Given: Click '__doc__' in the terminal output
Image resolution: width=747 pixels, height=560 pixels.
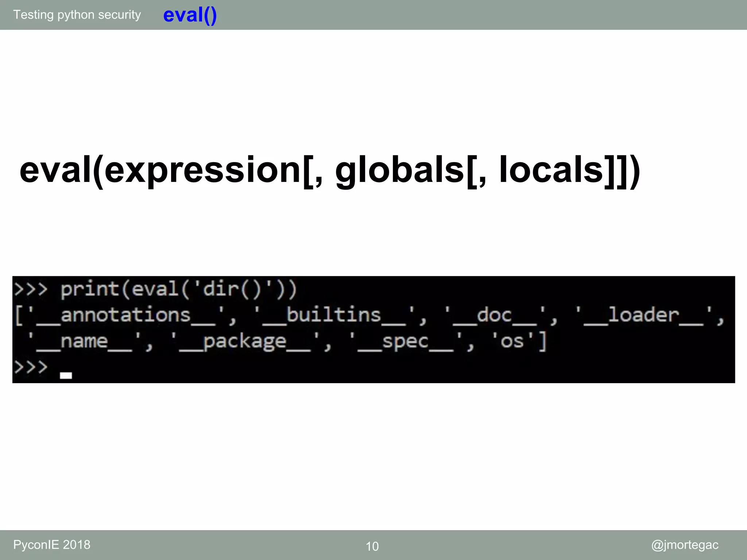Looking at the screenshot, I should [x=495, y=316].
